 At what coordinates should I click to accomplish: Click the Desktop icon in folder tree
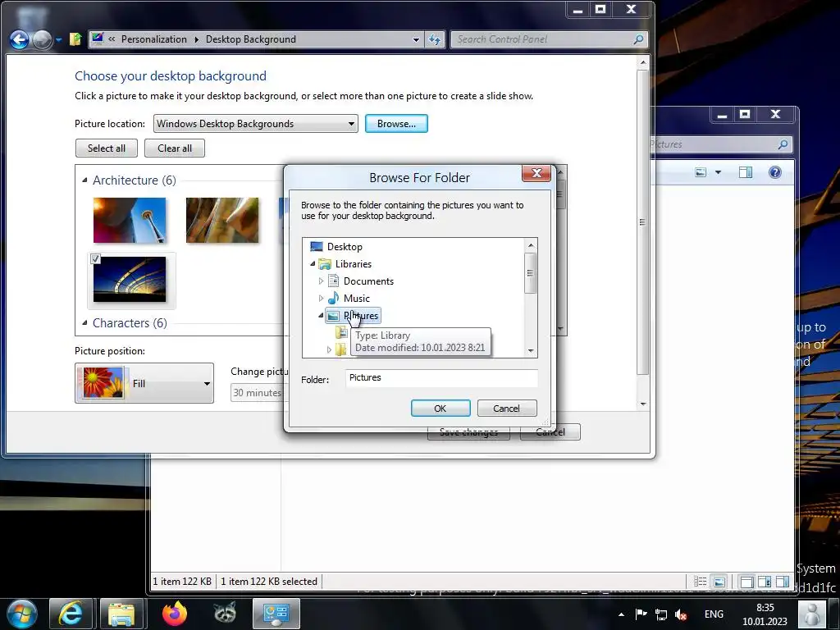317,246
